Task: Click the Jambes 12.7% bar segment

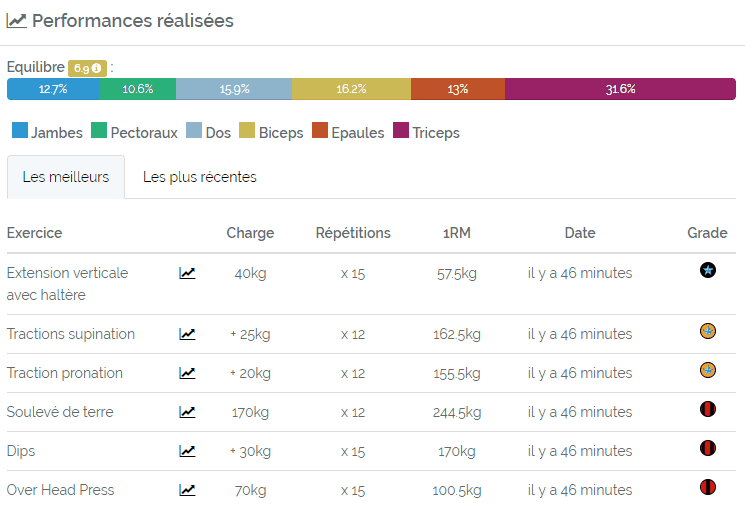Action: click(53, 89)
